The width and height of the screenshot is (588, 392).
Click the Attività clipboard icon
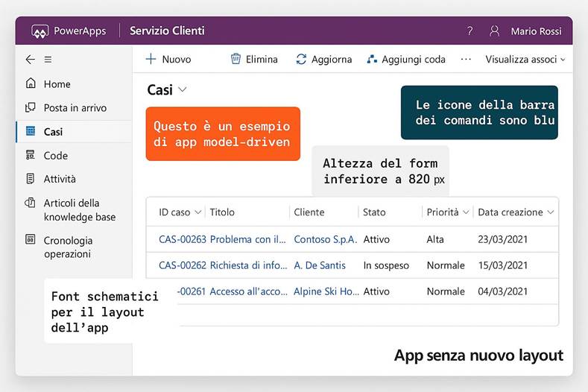[31, 179]
